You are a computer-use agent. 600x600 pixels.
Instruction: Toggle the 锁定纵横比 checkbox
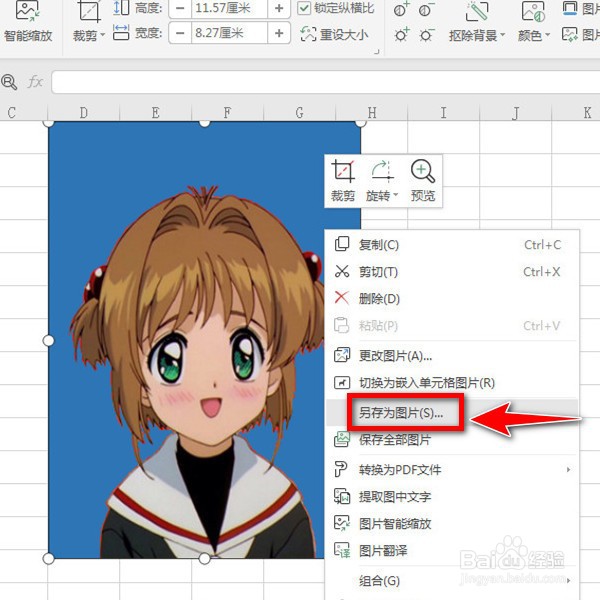pos(304,8)
